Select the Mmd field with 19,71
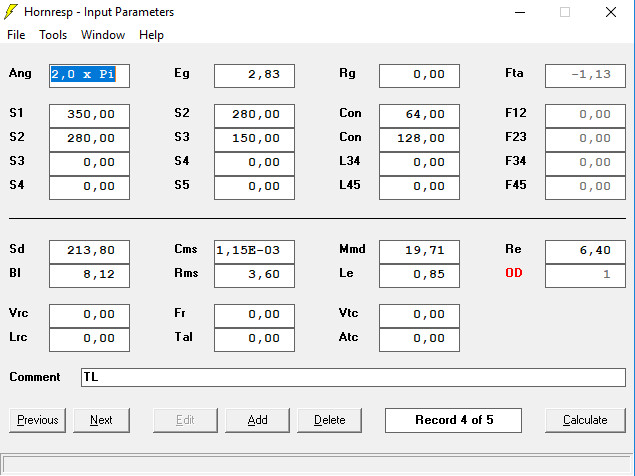The height and width of the screenshot is (476, 635). [x=420, y=252]
